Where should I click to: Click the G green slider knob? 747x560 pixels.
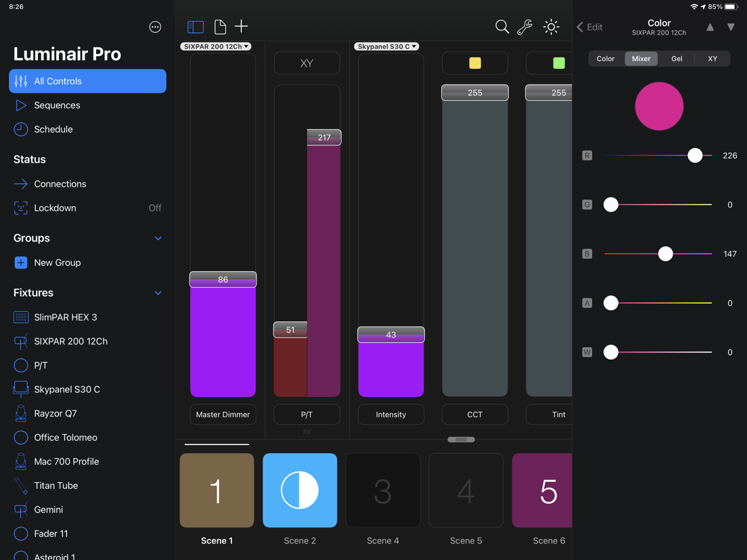coord(611,205)
